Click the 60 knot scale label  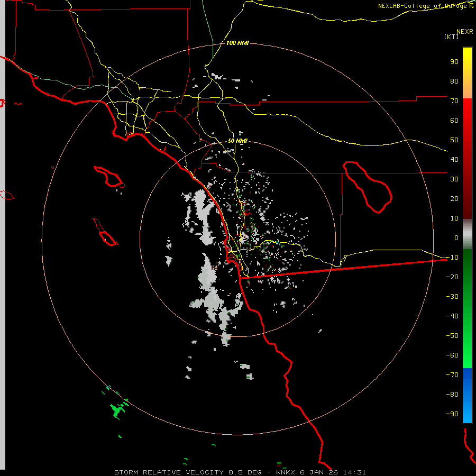(x=454, y=120)
